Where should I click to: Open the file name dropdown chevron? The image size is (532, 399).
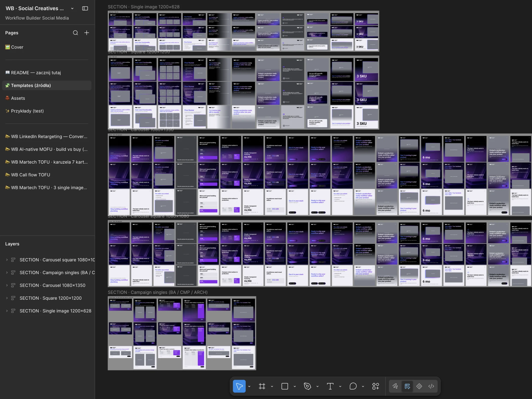(x=72, y=8)
